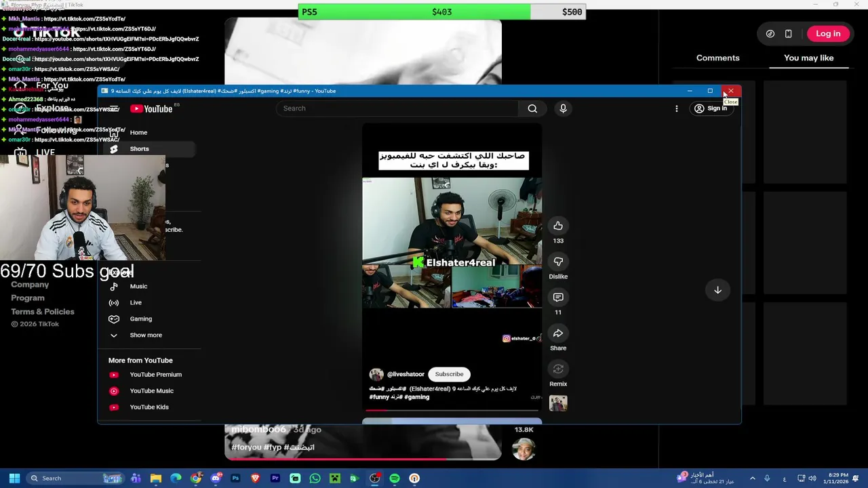
Task: Click the Remix icon on the short
Action: [x=558, y=369]
